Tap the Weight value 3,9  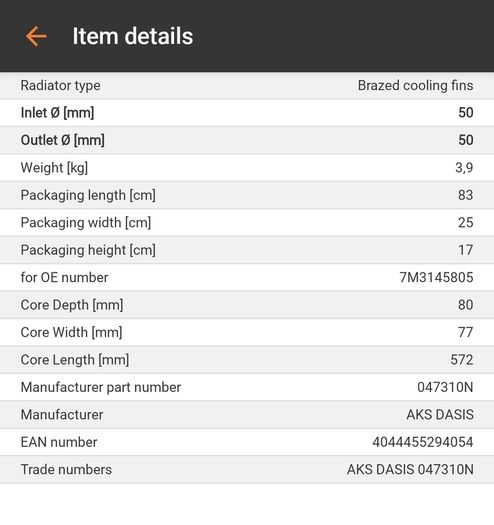coord(464,168)
